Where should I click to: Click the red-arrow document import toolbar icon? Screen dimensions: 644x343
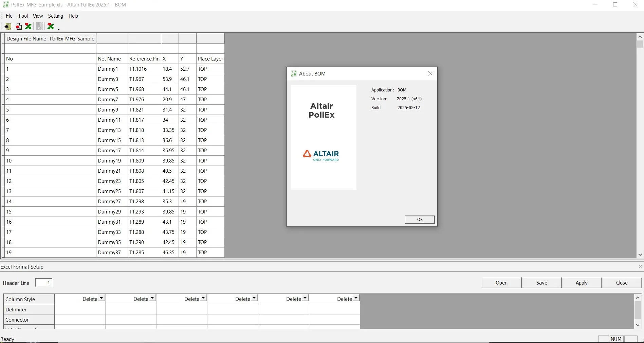click(x=19, y=26)
